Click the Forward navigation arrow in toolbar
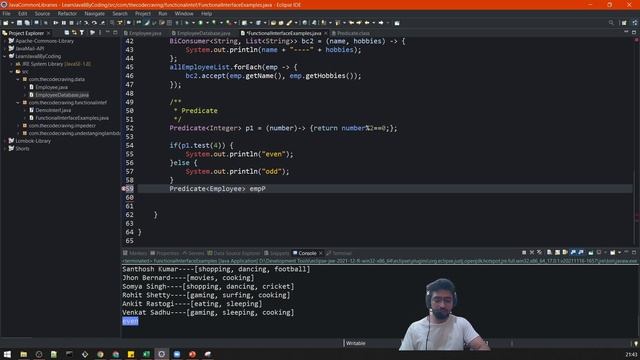The image size is (640, 360). tap(381, 23)
